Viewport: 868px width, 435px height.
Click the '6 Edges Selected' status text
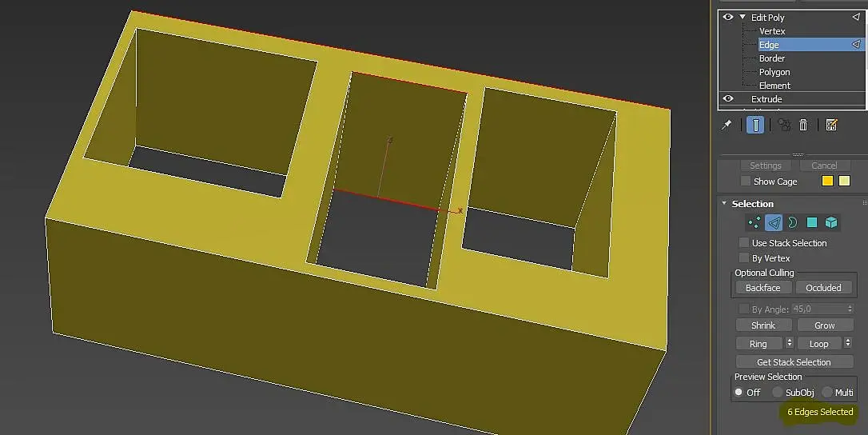pos(820,412)
